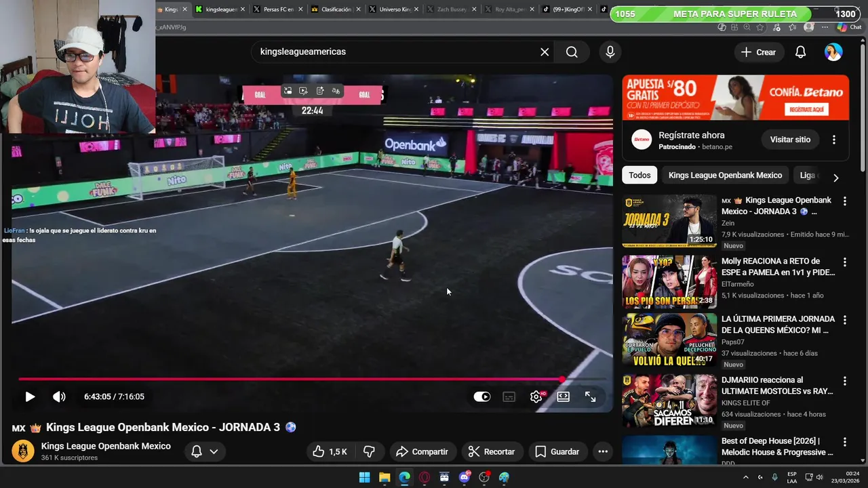
Task: Click the Recortar clip button
Action: 492,451
